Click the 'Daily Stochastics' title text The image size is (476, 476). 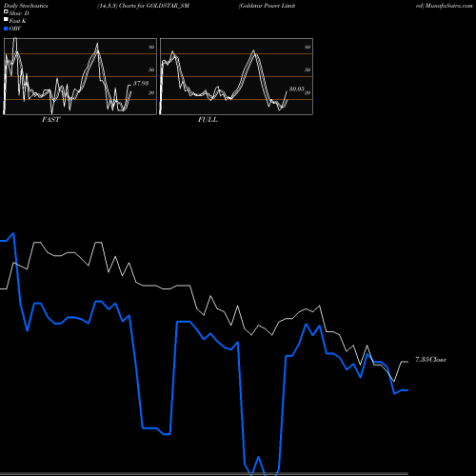(x=26, y=6)
